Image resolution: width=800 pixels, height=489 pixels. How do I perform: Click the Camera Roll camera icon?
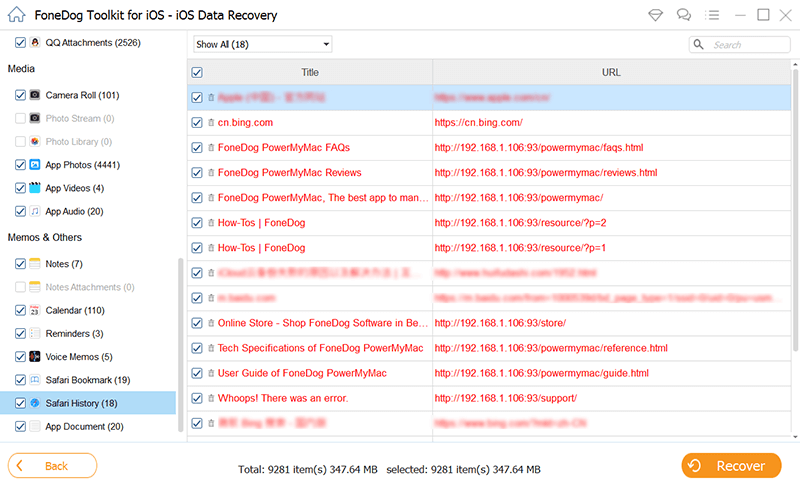click(x=35, y=94)
